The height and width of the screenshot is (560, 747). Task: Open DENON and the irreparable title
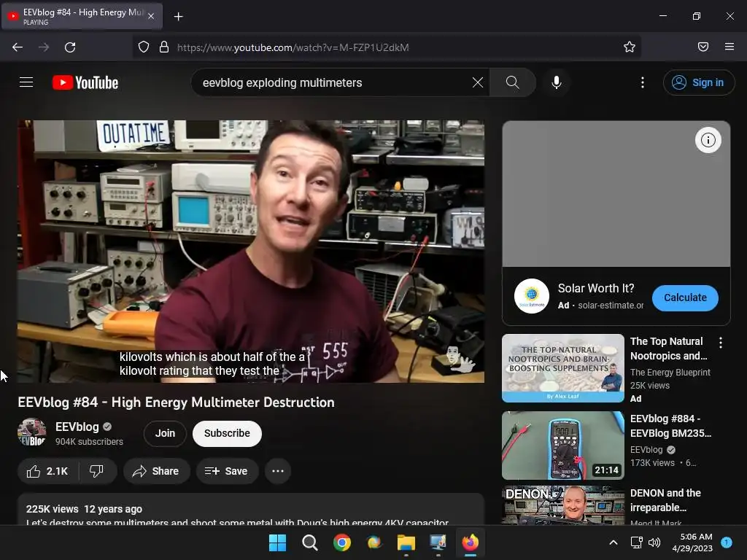(x=665, y=500)
